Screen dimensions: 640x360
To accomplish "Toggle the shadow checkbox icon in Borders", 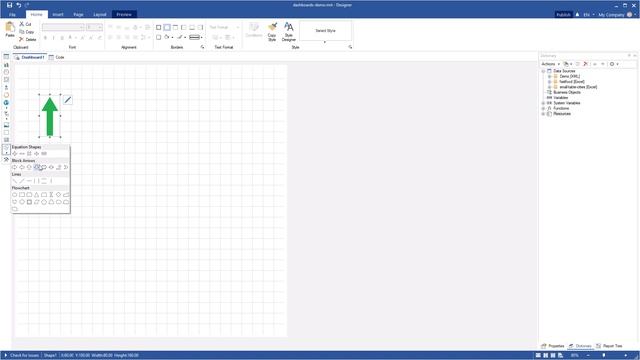I will [158, 37].
